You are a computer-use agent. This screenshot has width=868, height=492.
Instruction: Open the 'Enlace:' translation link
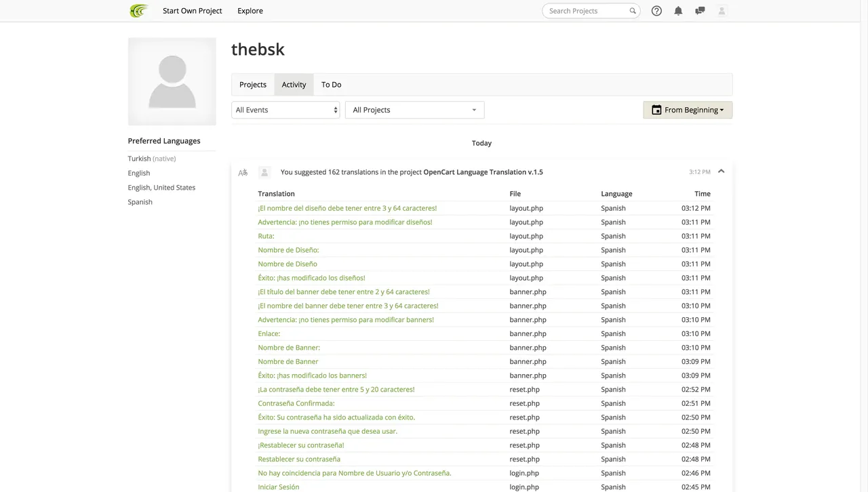coord(269,333)
